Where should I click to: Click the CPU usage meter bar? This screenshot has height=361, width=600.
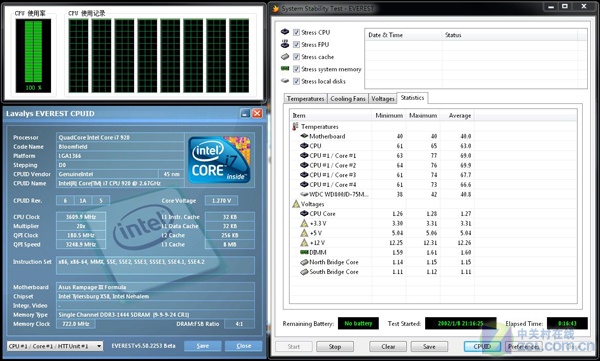click(33, 56)
